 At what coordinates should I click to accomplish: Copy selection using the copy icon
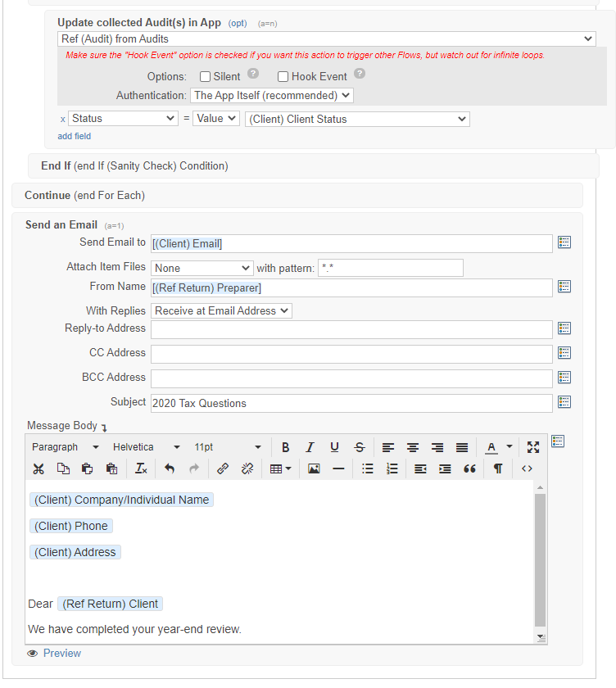coord(63,468)
